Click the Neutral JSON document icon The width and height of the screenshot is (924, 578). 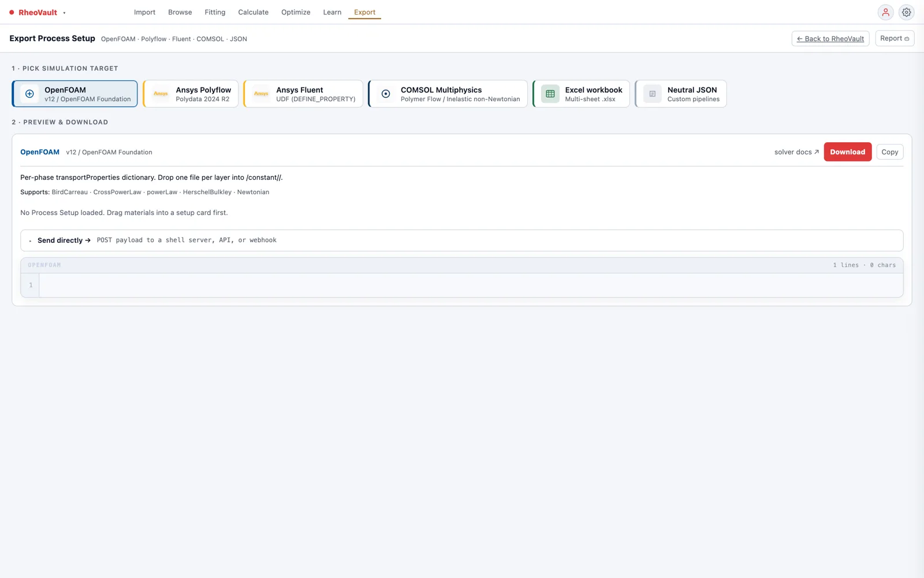[653, 94]
